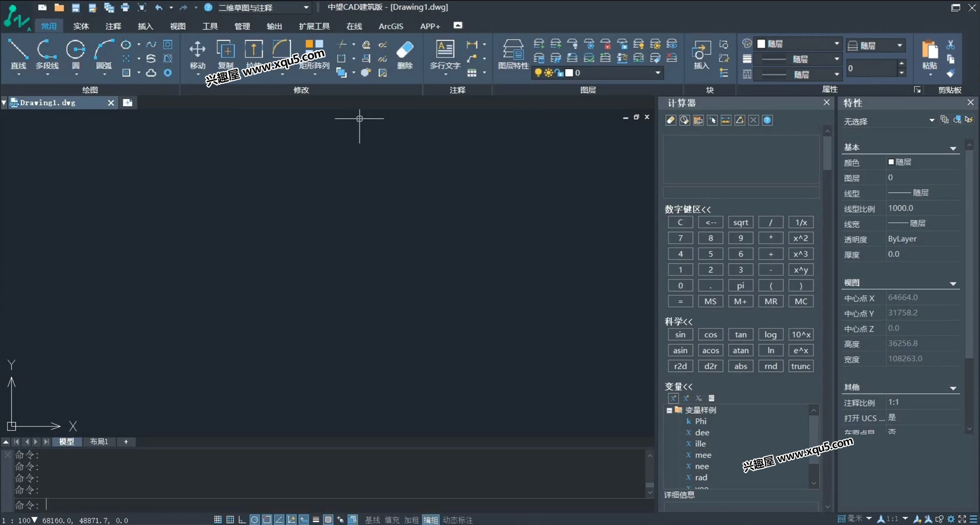Collapse the 视图 section in 特性
This screenshot has width=980, height=525.
point(953,284)
